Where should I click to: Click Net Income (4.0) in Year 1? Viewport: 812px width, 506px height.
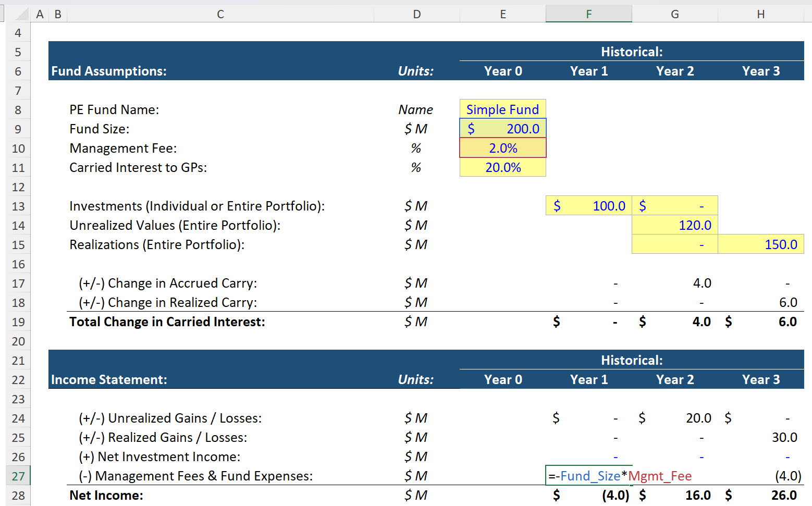616,495
